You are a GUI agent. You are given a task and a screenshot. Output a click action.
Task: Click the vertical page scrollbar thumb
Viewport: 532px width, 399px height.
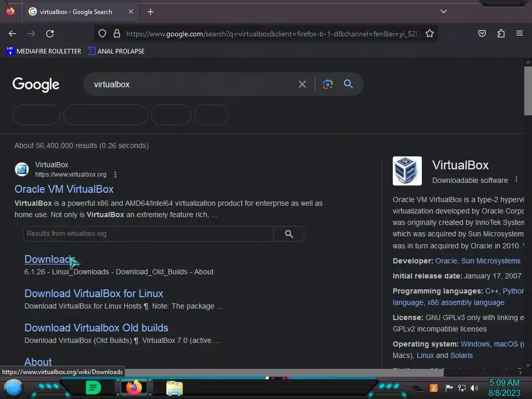(x=528, y=91)
